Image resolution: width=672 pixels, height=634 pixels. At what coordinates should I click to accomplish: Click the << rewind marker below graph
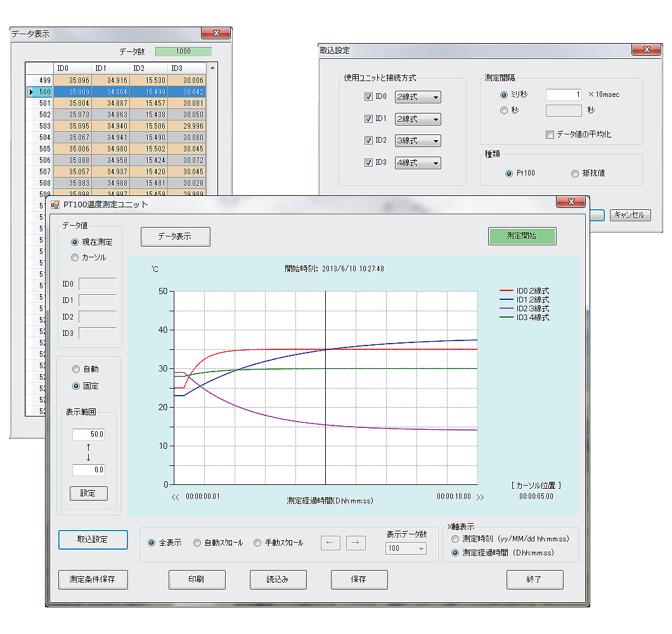(176, 497)
